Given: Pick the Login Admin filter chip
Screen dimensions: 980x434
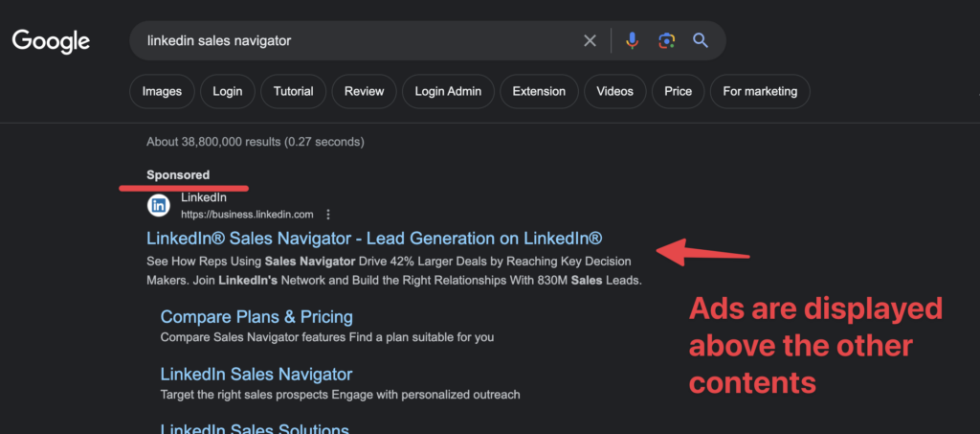Looking at the screenshot, I should [x=448, y=91].
